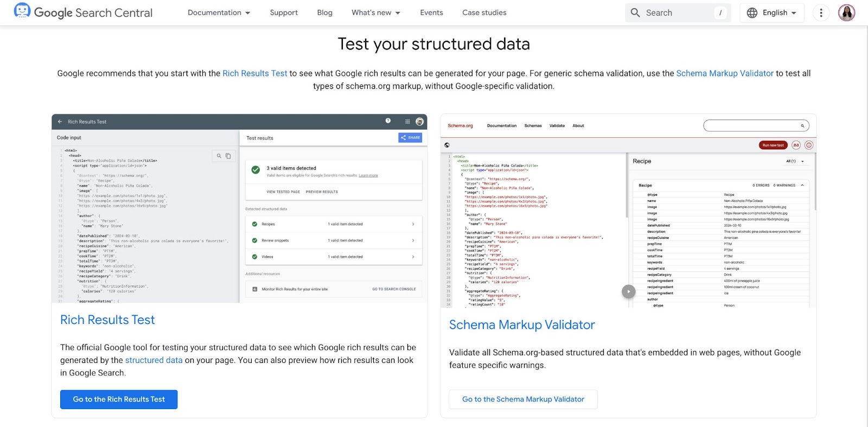This screenshot has height=427, width=868.
Task: Click Schema.org Documentation nav item
Action: pyautogui.click(x=502, y=126)
